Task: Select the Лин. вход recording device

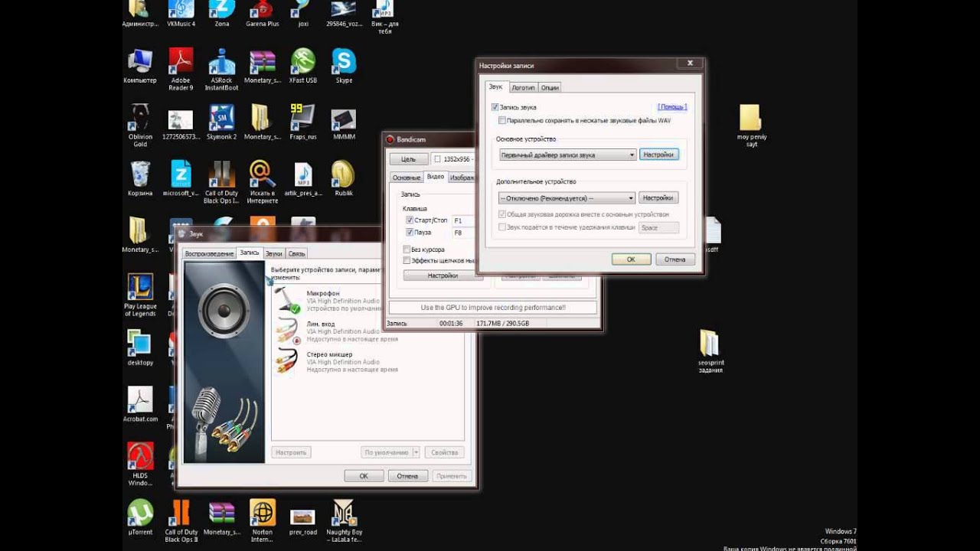Action: coord(367,331)
